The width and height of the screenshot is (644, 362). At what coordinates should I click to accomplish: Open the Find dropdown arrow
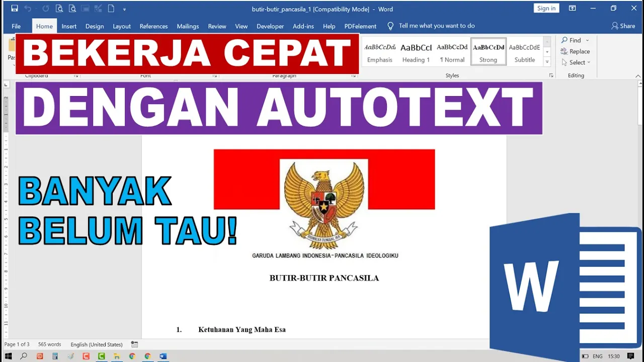(x=587, y=40)
